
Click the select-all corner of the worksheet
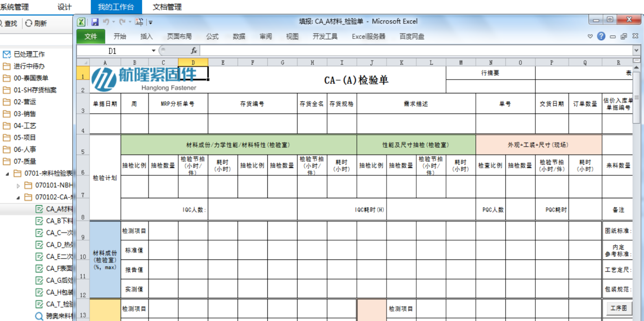83,62
